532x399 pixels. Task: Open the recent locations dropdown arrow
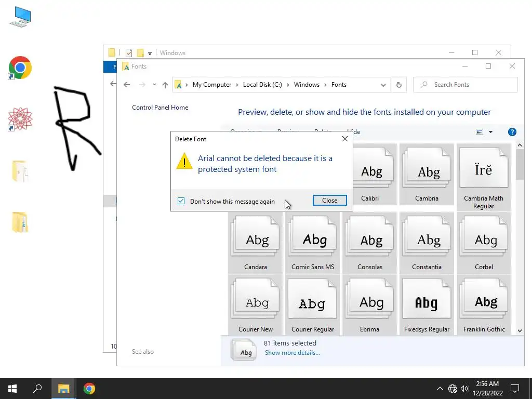coord(154,85)
